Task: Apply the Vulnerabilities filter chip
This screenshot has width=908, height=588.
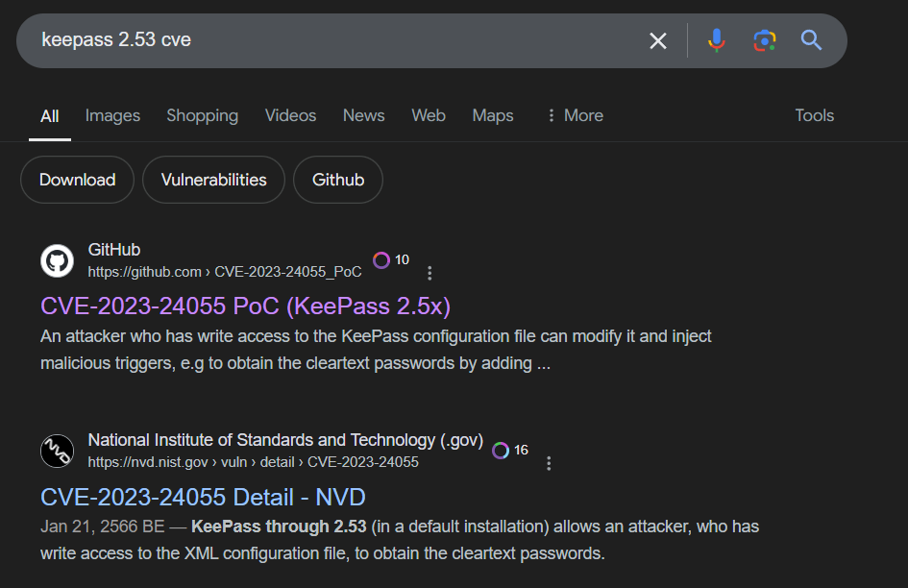Action: click(x=213, y=180)
